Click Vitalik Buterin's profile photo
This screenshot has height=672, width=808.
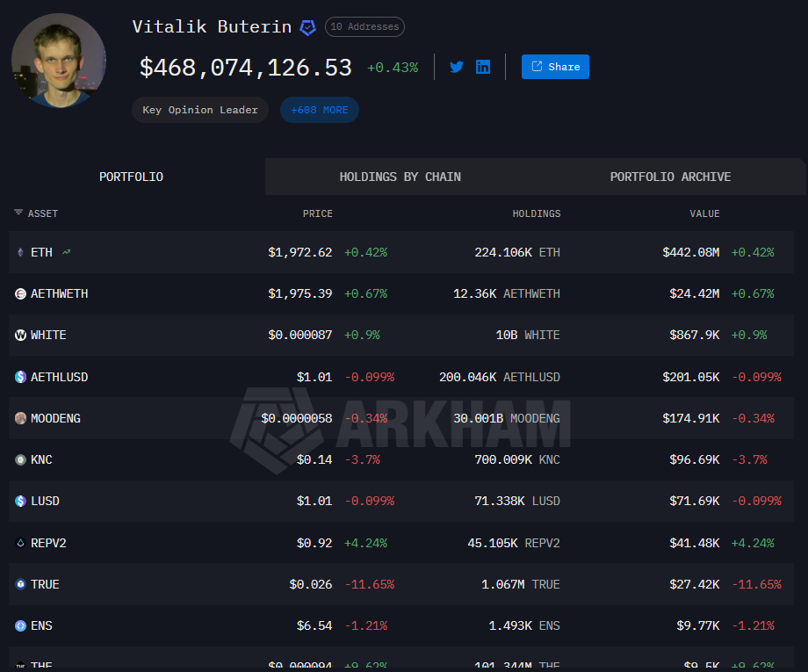pyautogui.click(x=59, y=60)
